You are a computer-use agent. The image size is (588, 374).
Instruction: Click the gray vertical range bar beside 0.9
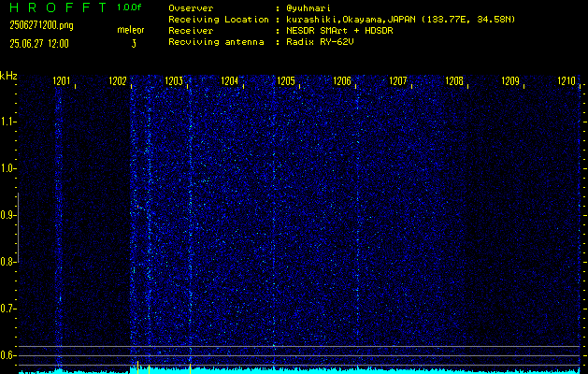18,228
